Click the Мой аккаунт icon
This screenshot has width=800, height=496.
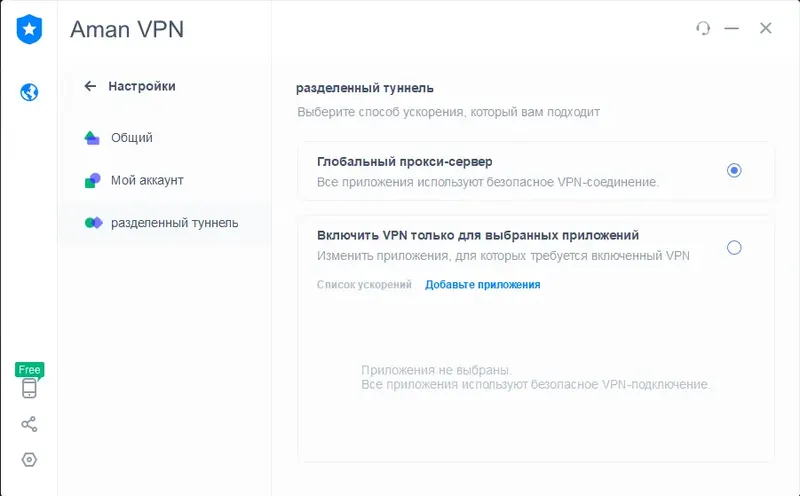tap(92, 180)
